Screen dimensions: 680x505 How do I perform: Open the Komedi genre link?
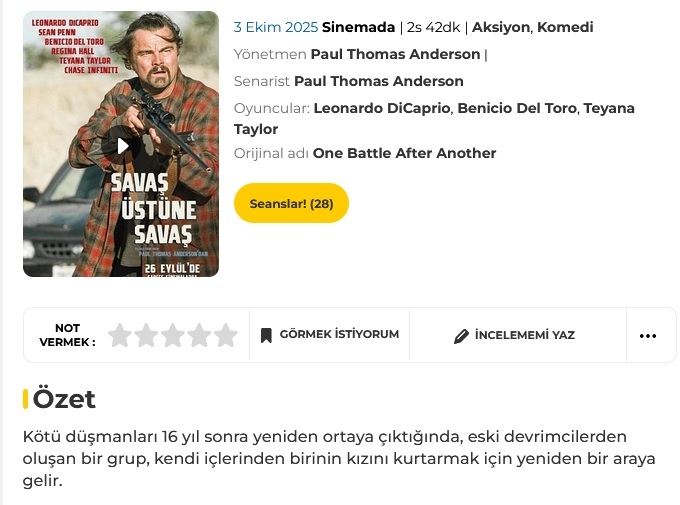point(565,27)
